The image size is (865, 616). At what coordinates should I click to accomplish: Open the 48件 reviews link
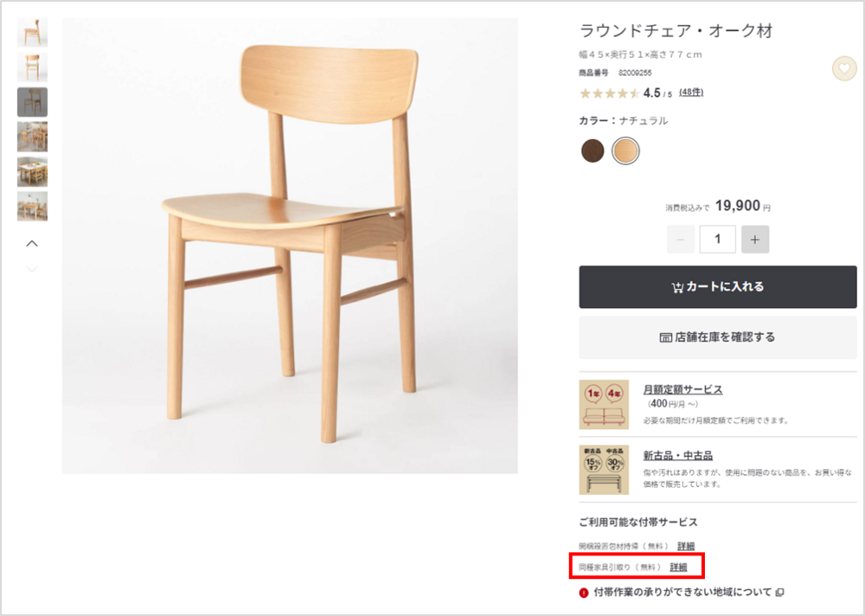[x=691, y=93]
